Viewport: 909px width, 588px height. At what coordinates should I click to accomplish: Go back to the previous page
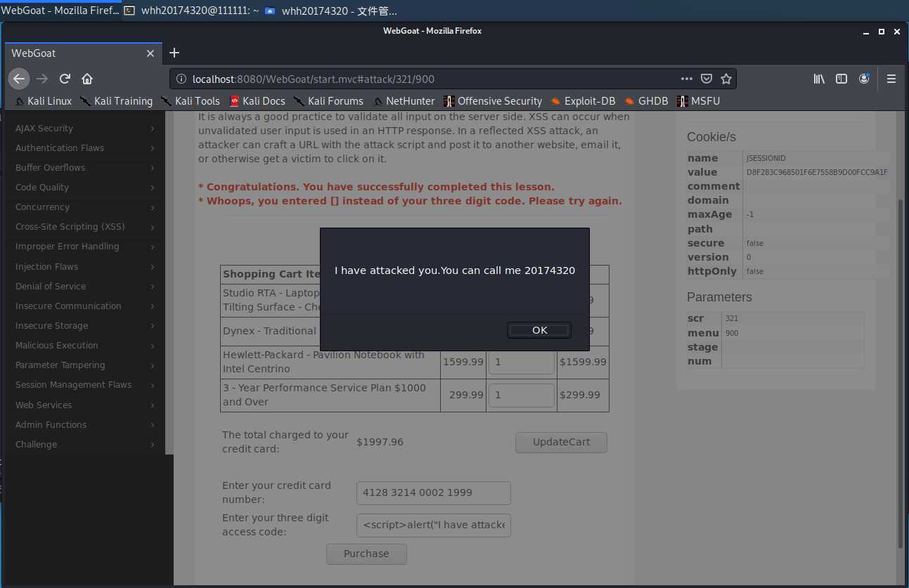click(x=19, y=79)
